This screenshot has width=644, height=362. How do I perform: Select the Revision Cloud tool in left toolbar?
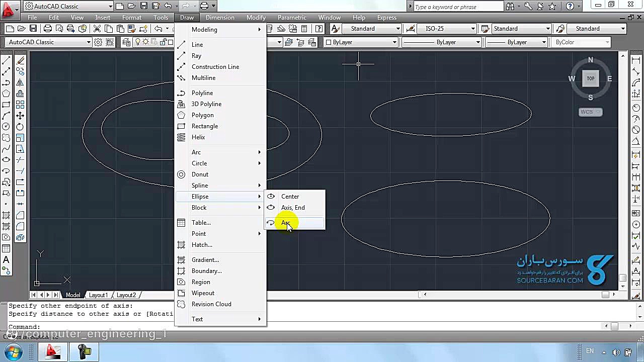coord(6,138)
